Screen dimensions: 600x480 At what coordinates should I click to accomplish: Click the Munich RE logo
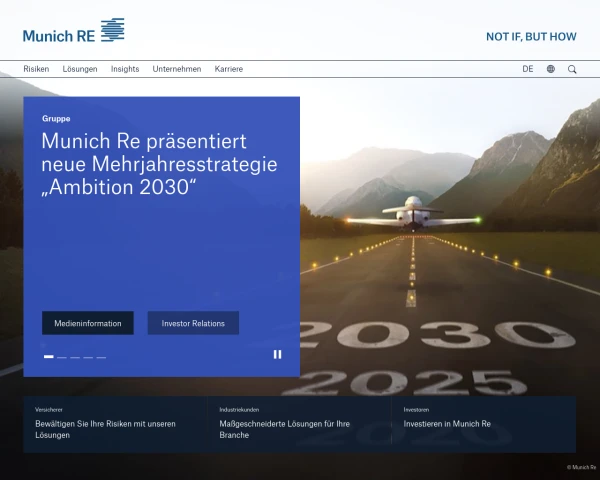tap(73, 32)
